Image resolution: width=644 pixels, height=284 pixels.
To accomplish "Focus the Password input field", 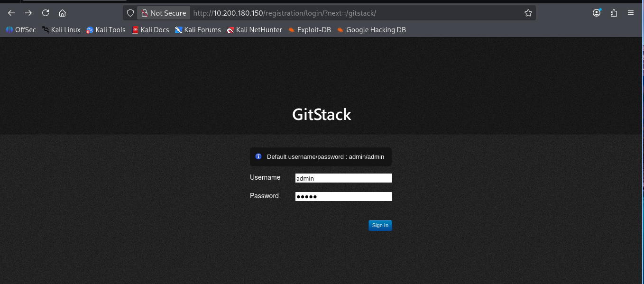I will coord(344,196).
